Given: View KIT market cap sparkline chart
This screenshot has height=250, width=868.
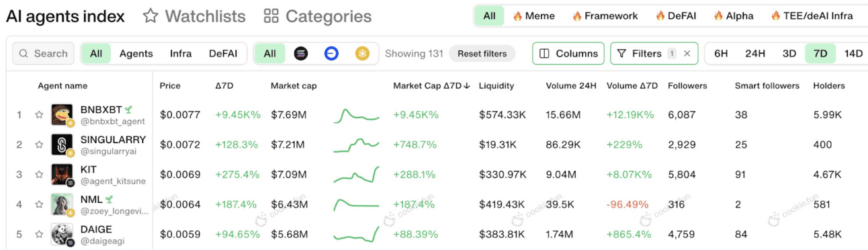Looking at the screenshot, I should pos(356,175).
